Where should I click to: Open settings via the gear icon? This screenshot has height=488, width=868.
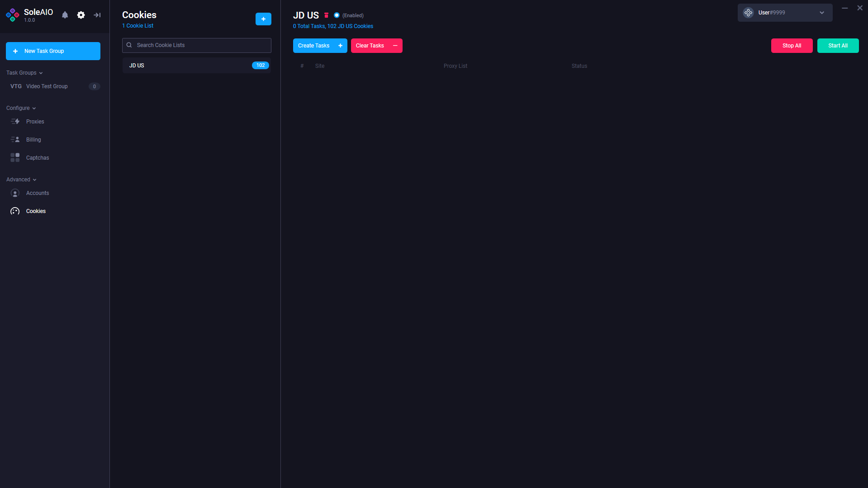(x=81, y=15)
